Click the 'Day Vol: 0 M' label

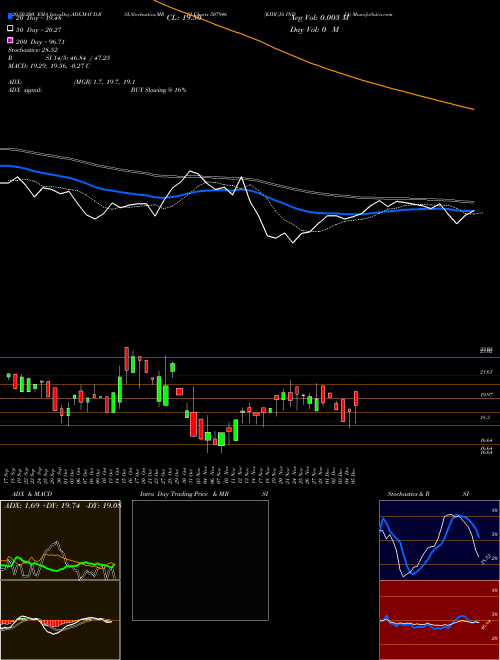(x=314, y=29)
